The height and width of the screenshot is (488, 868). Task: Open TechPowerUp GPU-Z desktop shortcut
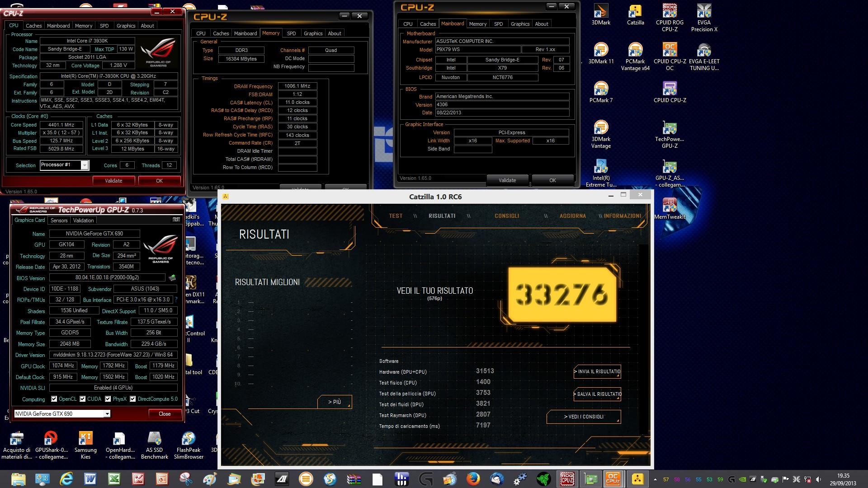[x=670, y=135]
